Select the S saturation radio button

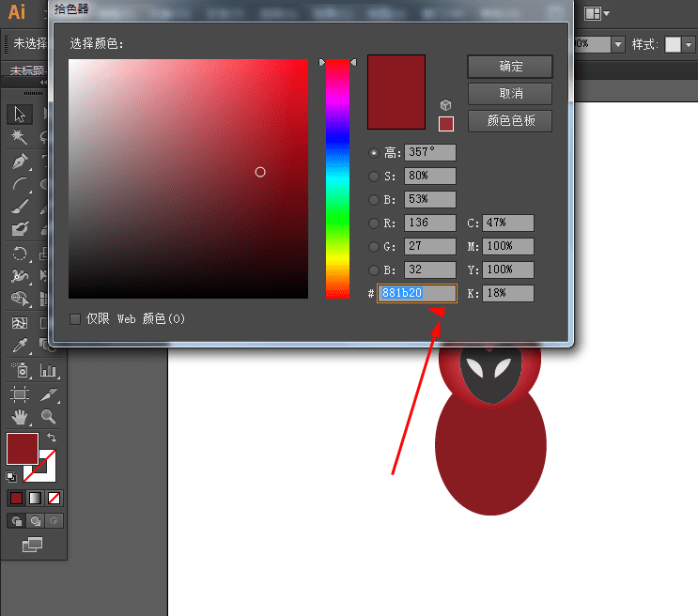(375, 177)
